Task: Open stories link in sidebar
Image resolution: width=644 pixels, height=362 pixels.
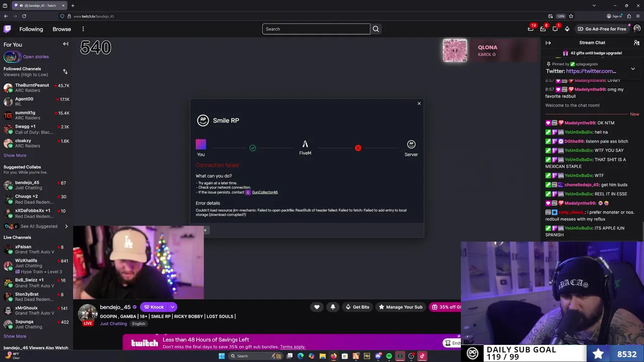Action: point(36,57)
